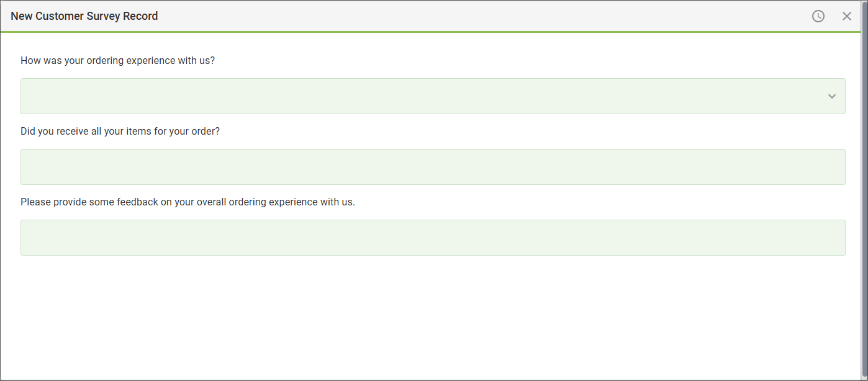Click the X icon in the dialog header
The width and height of the screenshot is (868, 381).
[x=847, y=16]
